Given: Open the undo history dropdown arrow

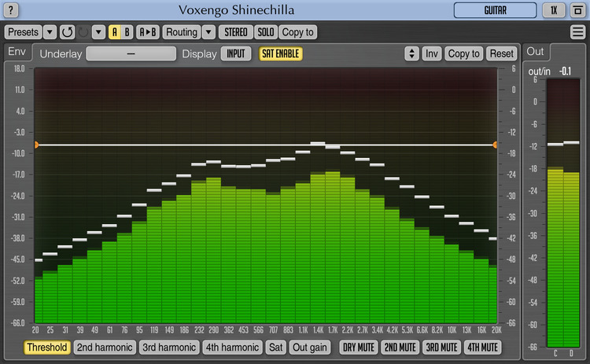Looking at the screenshot, I should click(x=98, y=32).
